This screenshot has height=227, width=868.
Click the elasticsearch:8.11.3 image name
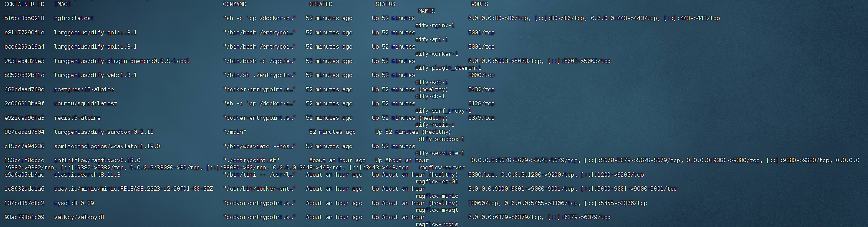[x=87, y=175]
